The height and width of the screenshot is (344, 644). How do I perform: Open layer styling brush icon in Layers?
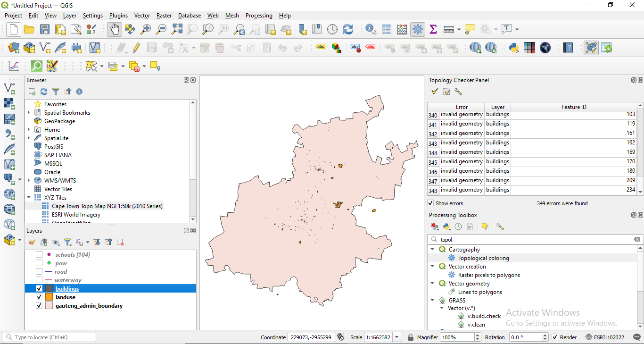[x=32, y=242]
